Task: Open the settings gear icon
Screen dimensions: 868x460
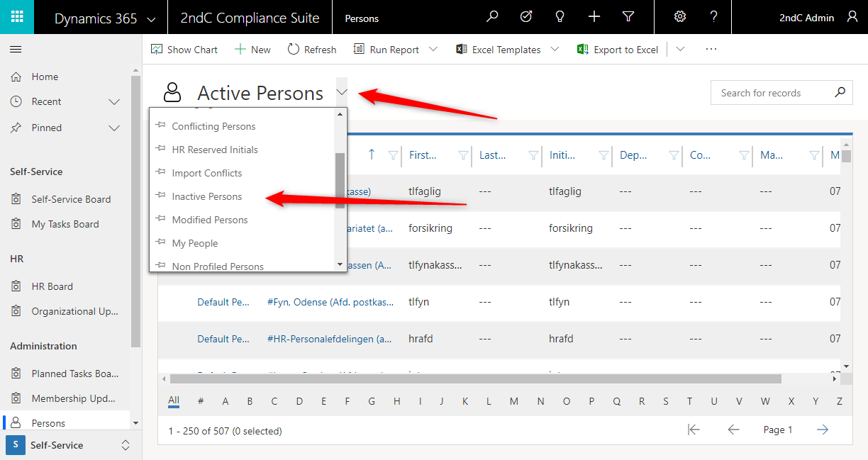Action: 680,17
